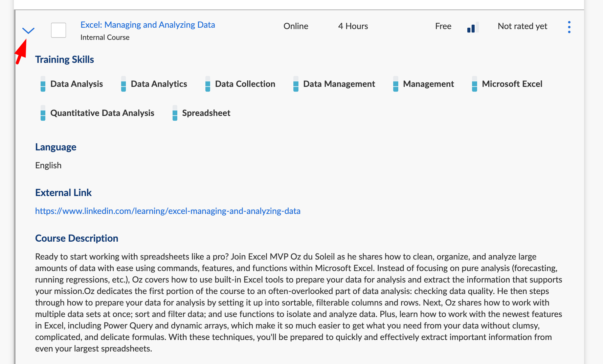Tick the Excel course selection checkbox
The width and height of the screenshot is (603, 364).
pos(59,30)
